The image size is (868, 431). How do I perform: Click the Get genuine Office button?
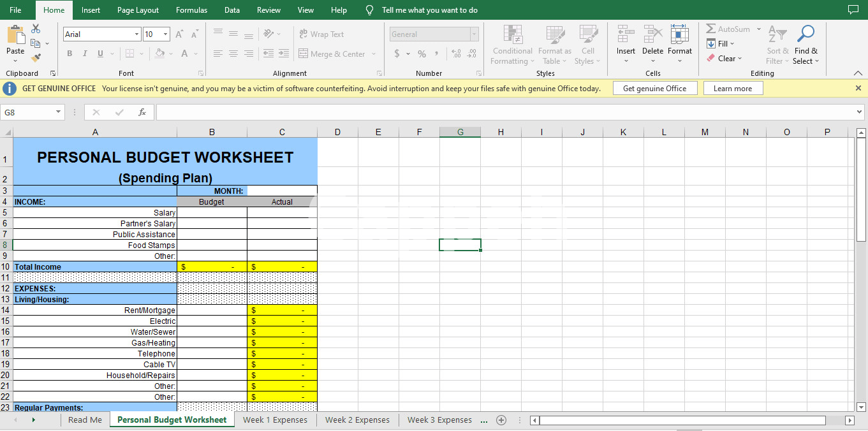pos(654,89)
